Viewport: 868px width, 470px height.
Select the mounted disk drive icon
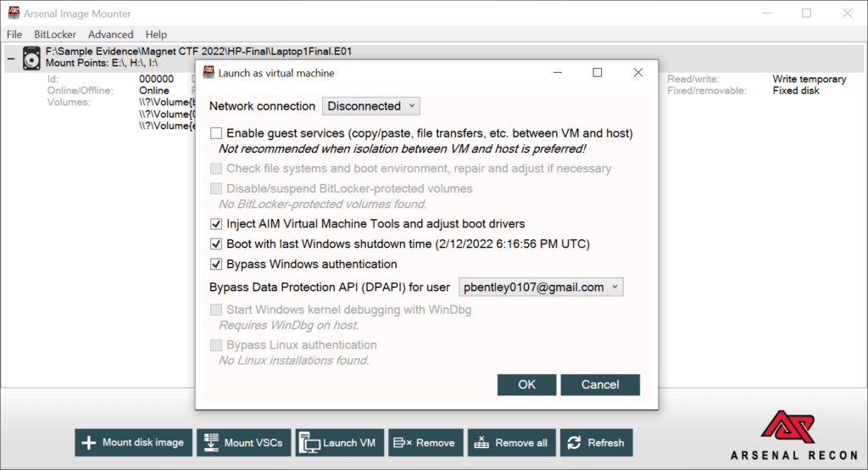click(31, 59)
